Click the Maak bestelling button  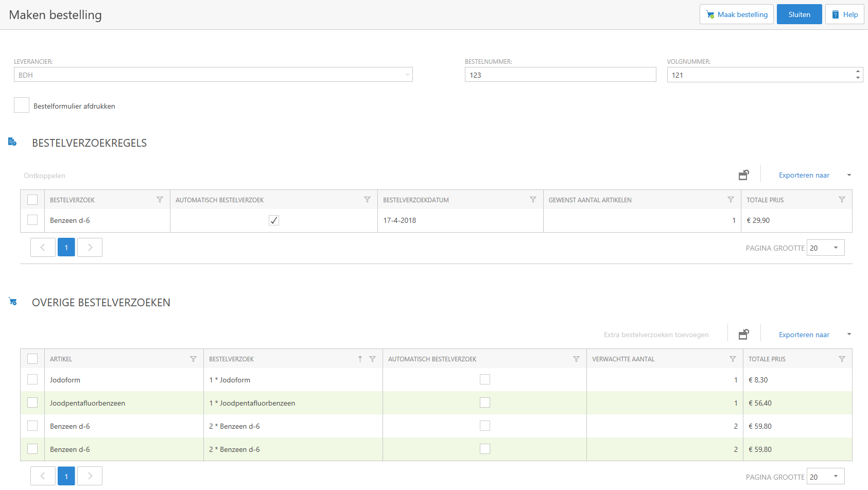736,14
